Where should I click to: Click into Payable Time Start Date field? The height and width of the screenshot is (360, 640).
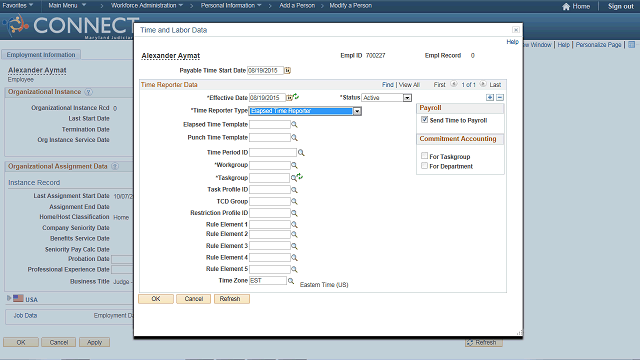pos(265,71)
